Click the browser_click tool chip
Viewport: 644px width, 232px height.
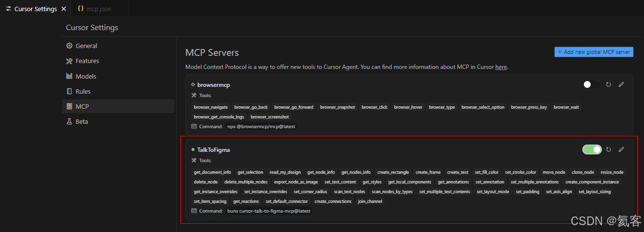(374, 107)
